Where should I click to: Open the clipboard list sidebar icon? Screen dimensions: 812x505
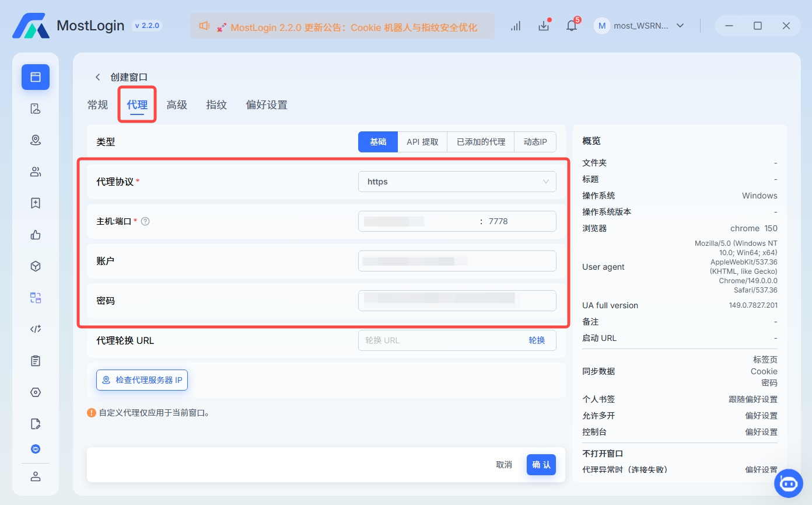[x=36, y=361]
